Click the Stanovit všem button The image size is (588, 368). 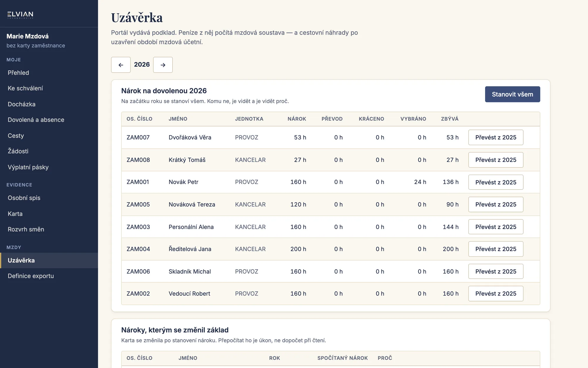tap(512, 94)
